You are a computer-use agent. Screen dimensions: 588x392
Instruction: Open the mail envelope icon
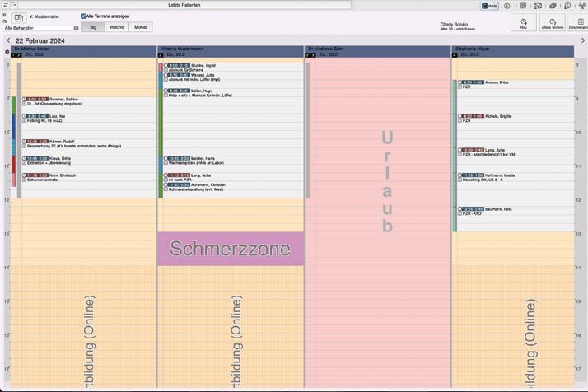coord(538,6)
